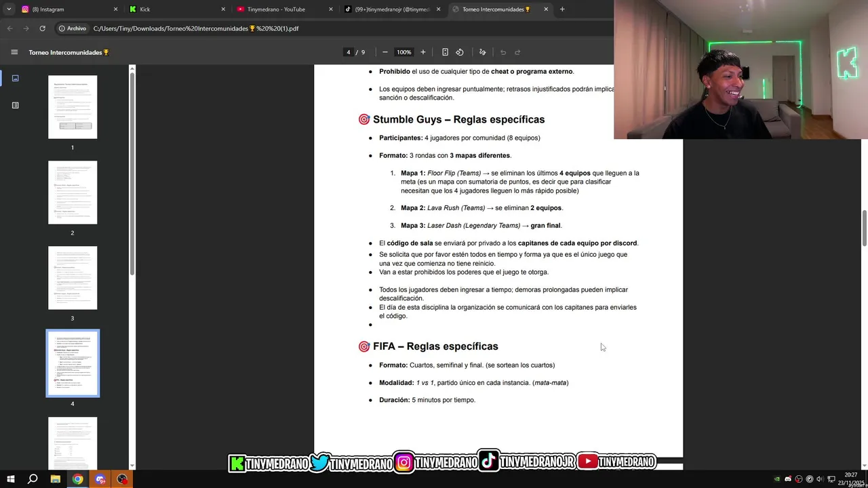
Task: Reload the current browser page
Action: tap(42, 28)
